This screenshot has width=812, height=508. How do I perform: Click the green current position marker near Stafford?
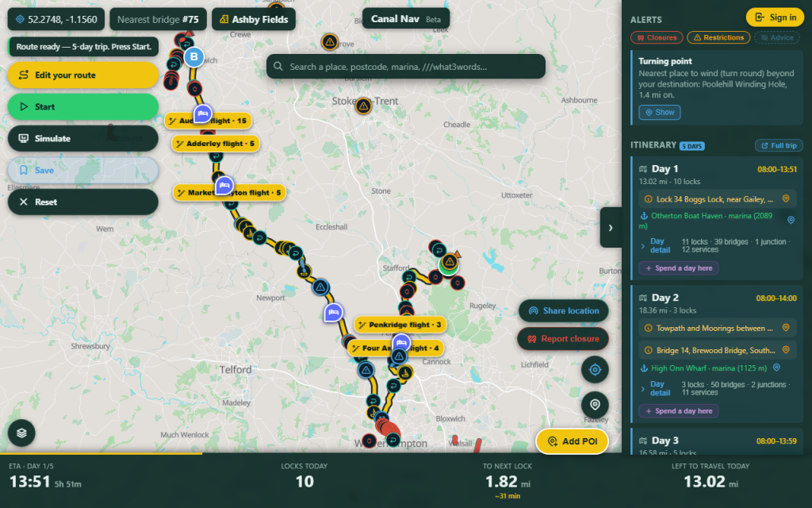point(447,267)
